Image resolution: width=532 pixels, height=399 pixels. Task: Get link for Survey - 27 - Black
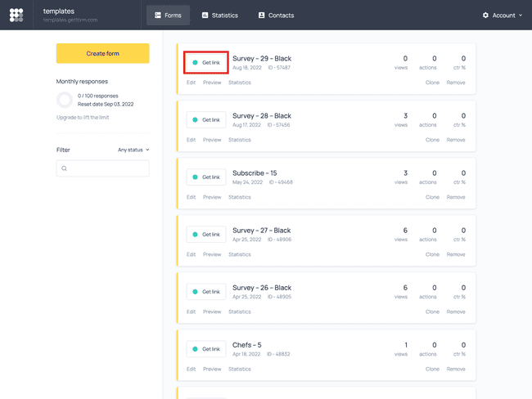206,234
